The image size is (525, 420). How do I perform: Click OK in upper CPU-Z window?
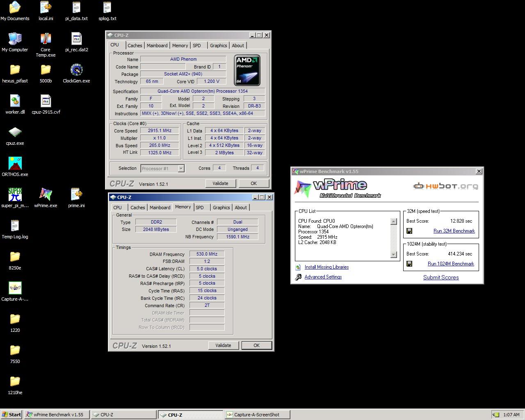pos(253,183)
